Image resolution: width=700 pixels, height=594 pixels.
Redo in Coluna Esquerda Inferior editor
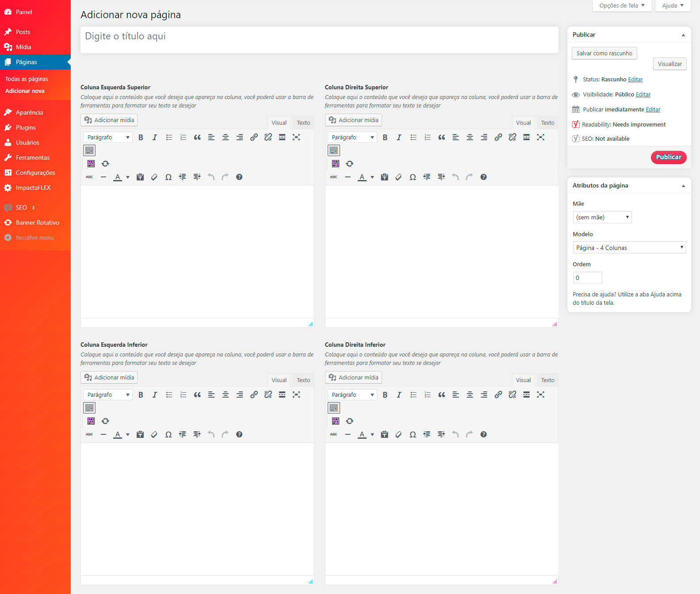point(225,434)
